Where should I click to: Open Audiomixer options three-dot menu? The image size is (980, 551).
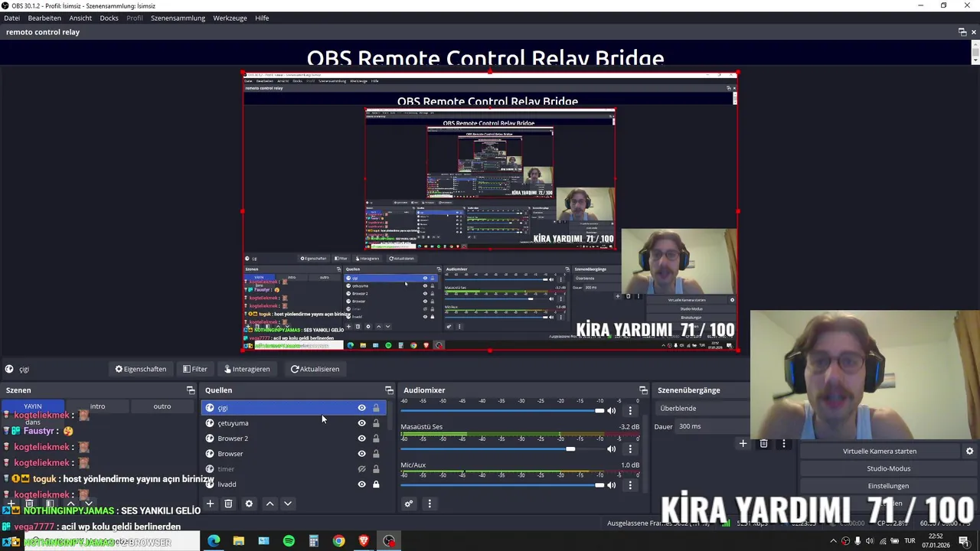coord(430,504)
